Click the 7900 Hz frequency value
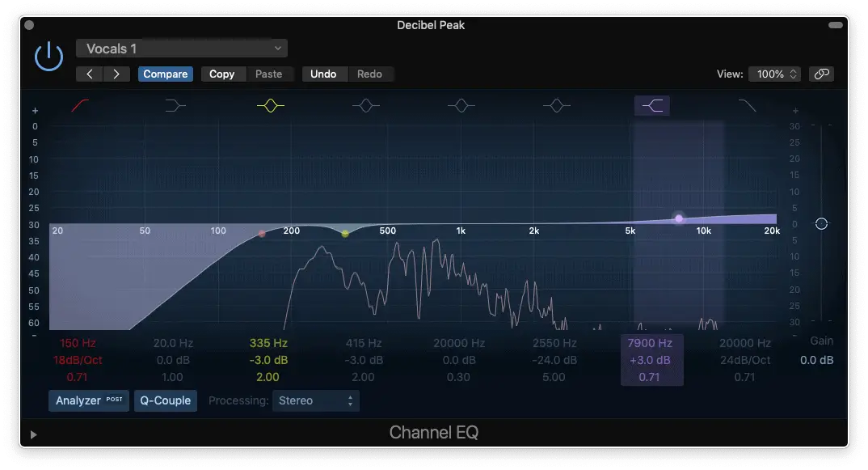 (x=650, y=343)
